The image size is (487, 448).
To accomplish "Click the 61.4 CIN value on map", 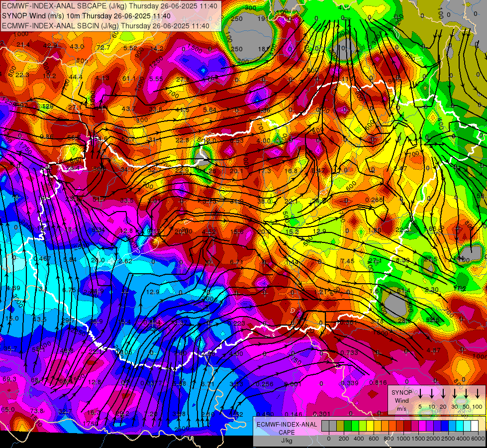I will pos(403,290).
